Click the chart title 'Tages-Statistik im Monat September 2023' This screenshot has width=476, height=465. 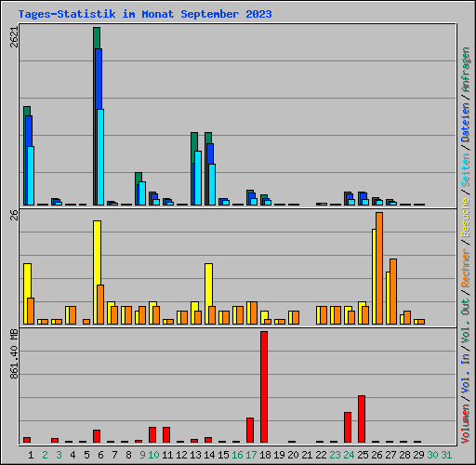pyautogui.click(x=145, y=14)
